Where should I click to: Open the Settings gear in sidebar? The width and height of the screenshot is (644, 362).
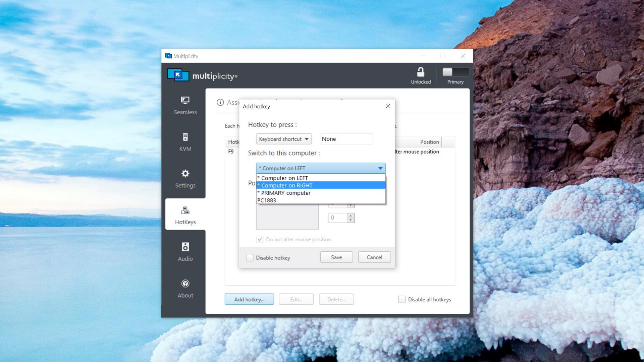185,173
